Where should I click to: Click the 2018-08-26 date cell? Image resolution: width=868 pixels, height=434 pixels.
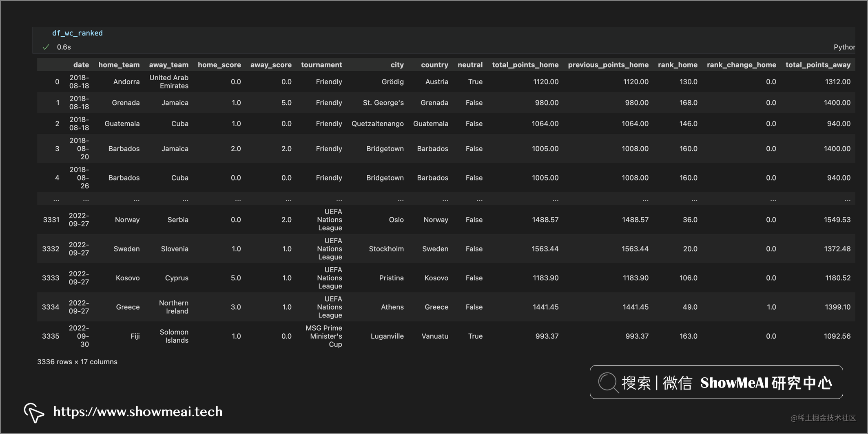79,178
